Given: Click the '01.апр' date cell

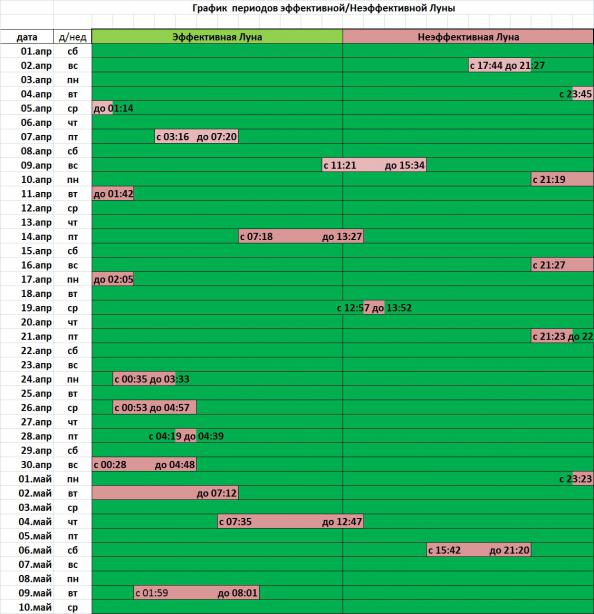Looking at the screenshot, I should [x=36, y=51].
